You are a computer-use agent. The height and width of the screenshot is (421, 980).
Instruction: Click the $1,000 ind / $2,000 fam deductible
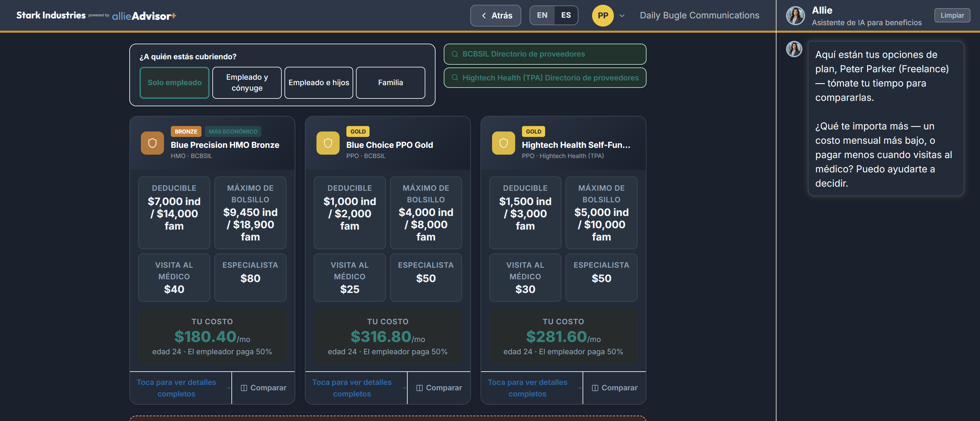click(x=349, y=214)
